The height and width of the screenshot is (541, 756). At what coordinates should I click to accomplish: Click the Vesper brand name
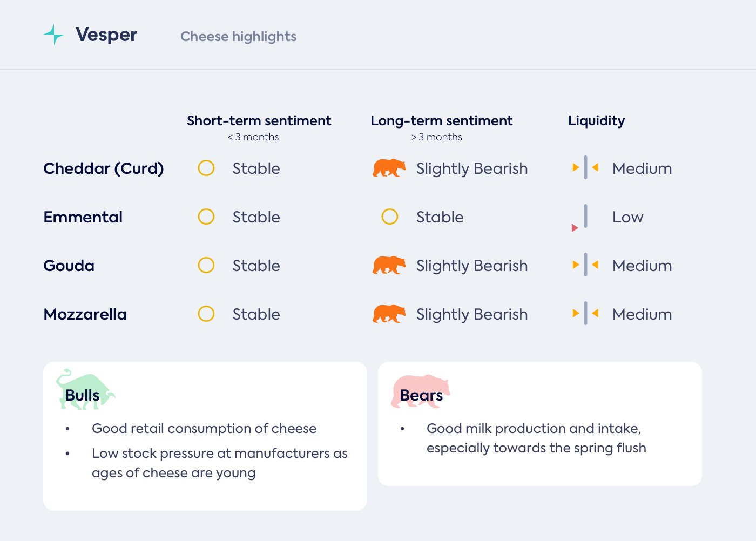pos(106,35)
